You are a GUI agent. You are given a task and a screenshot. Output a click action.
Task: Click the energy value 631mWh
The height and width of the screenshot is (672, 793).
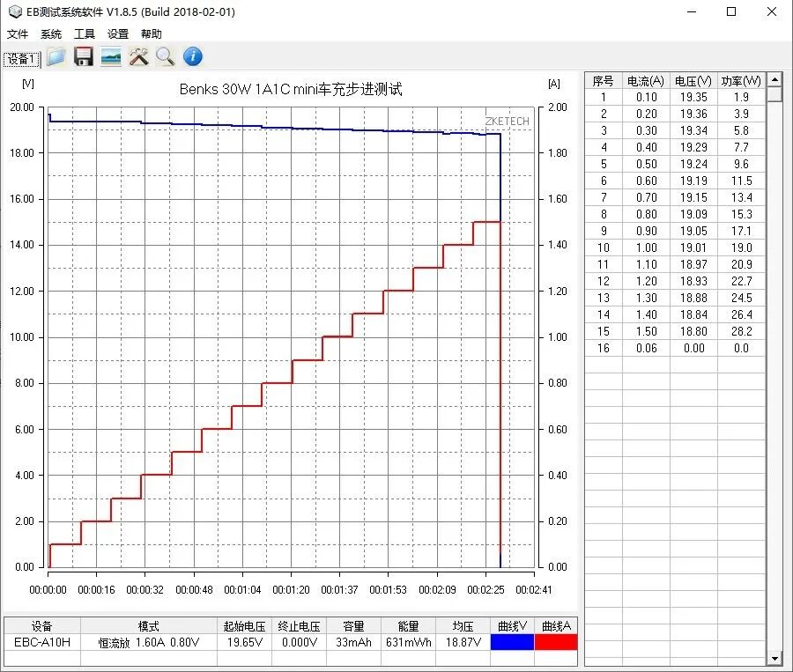coord(408,642)
